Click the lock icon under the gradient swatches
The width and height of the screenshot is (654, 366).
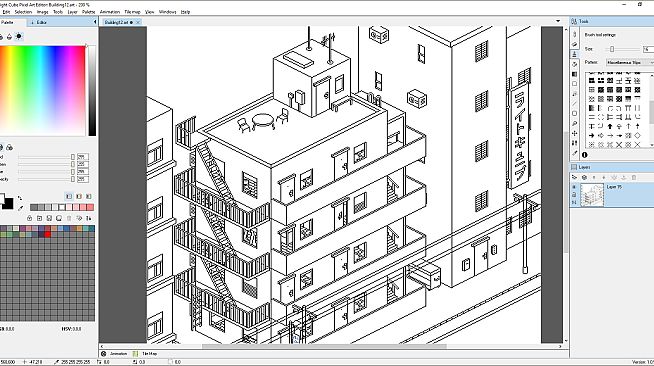[x=30, y=218]
